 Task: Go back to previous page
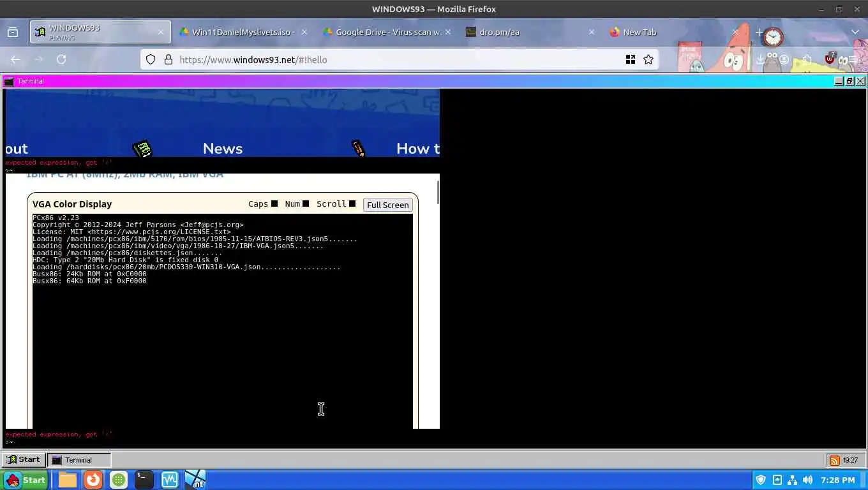click(x=15, y=59)
